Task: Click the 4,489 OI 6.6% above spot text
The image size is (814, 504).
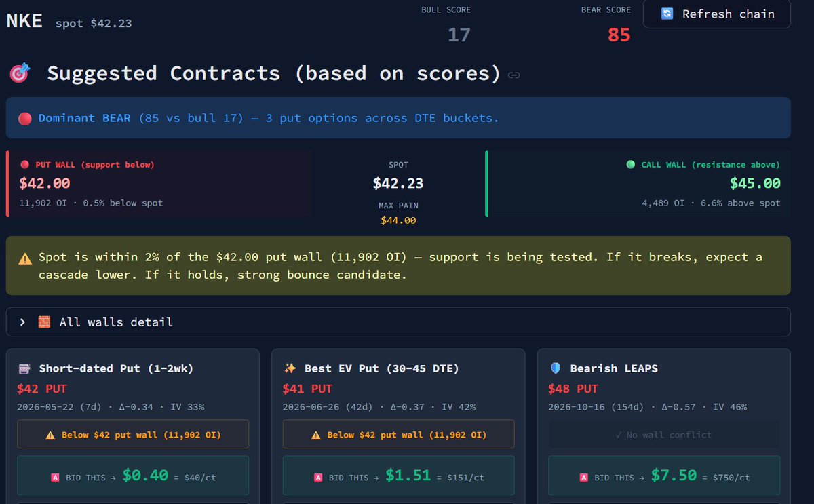Action: pos(712,203)
